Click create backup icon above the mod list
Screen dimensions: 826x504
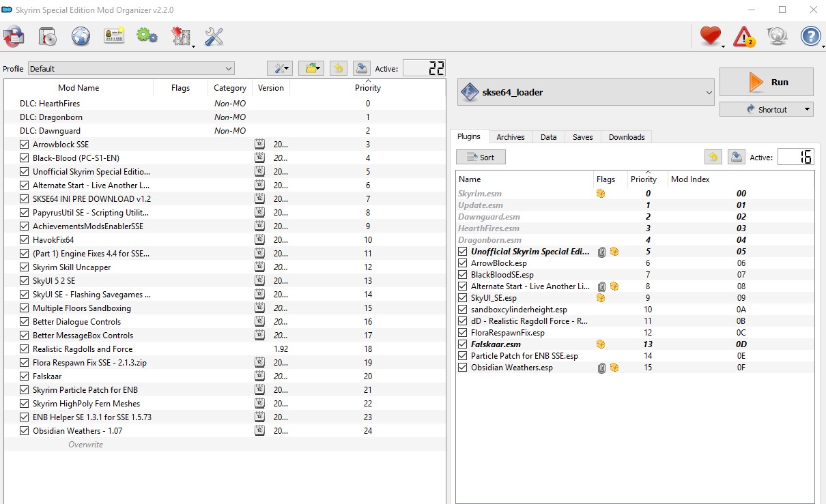[x=362, y=68]
